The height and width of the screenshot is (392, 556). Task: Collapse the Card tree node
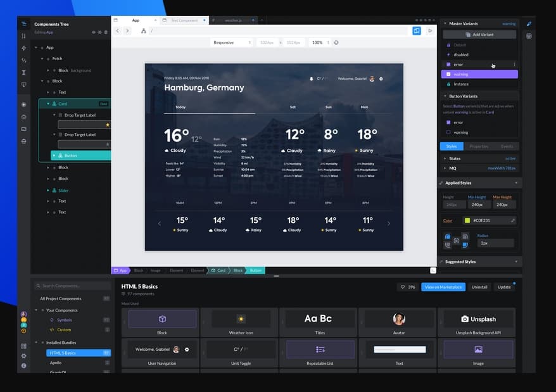click(48, 104)
